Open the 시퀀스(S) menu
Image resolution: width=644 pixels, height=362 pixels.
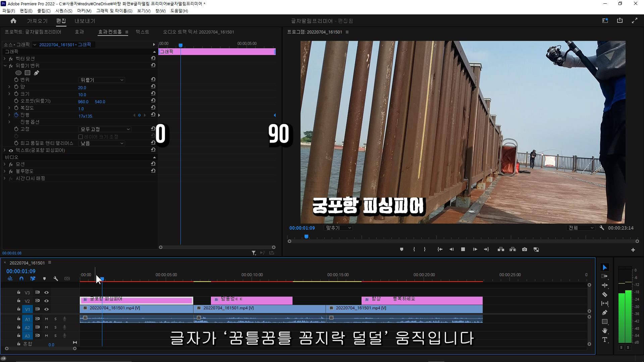[64, 11]
